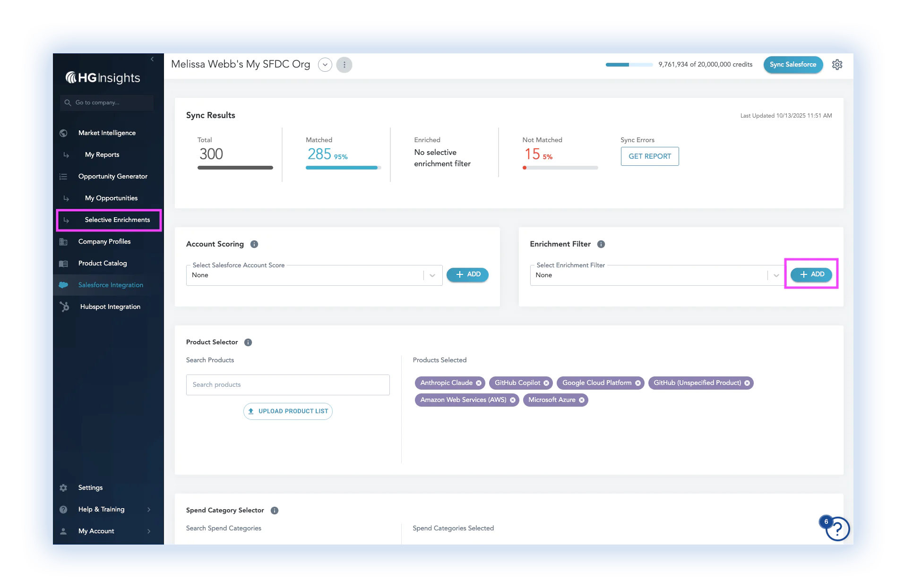
Task: Remove GitHub Copilot product chip
Action: (546, 383)
